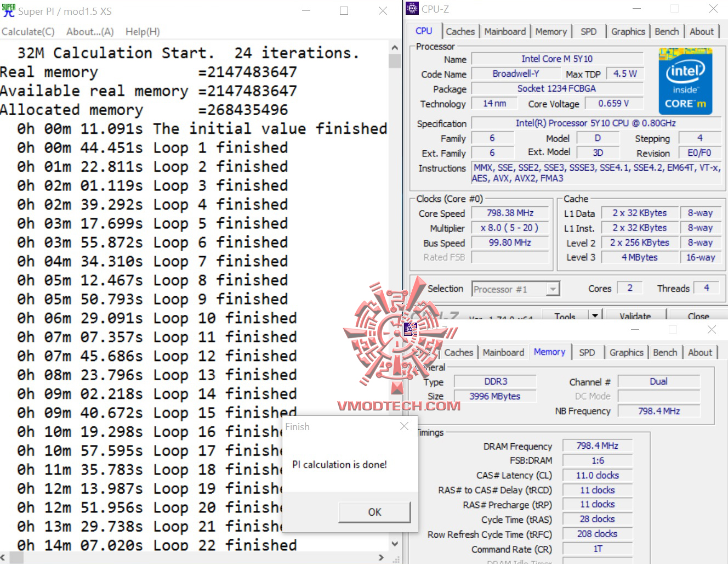Click the Package value 'Socket 1234 FCBGA'
Image resolution: width=728 pixels, height=564 pixels.
coord(557,88)
